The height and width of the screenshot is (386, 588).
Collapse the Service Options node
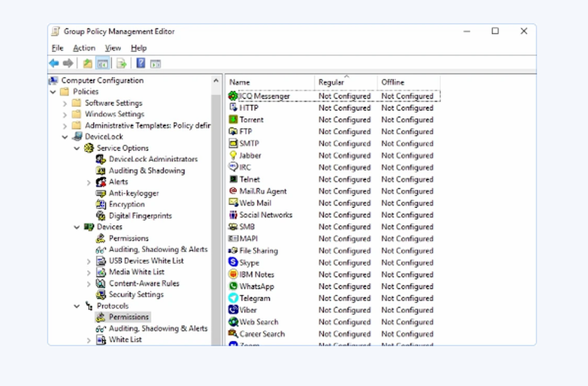click(x=77, y=149)
